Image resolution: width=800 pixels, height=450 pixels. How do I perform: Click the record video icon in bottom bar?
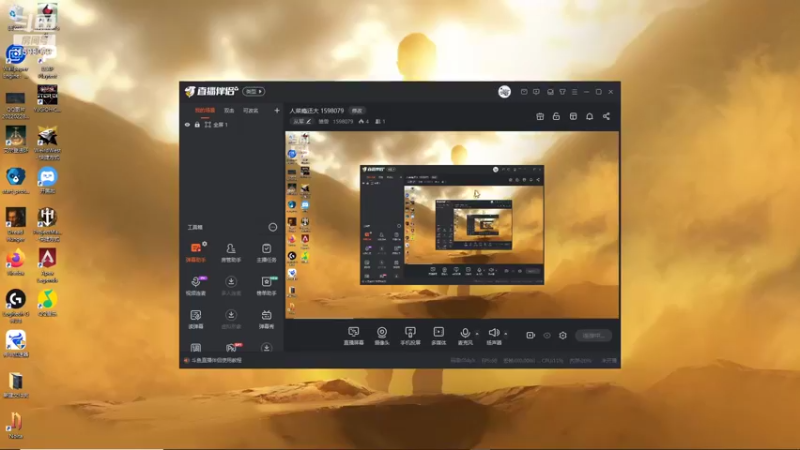(531, 335)
